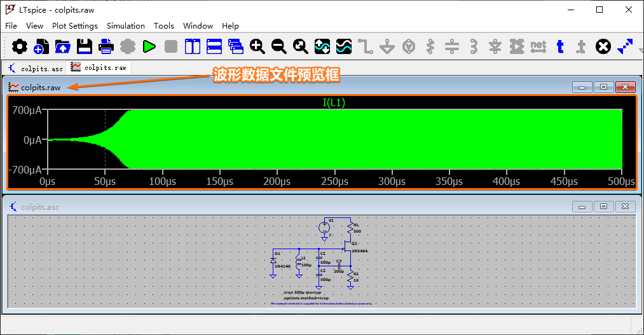644x335 pixels.
Task: Click the 500µs time axis label
Action: coord(621,181)
